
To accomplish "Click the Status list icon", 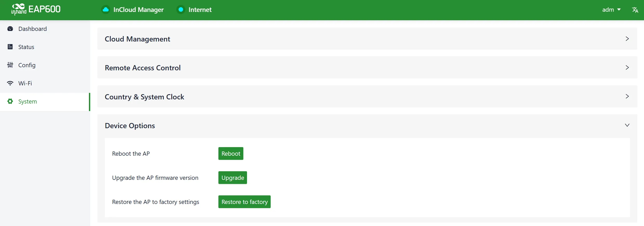I will (10, 47).
